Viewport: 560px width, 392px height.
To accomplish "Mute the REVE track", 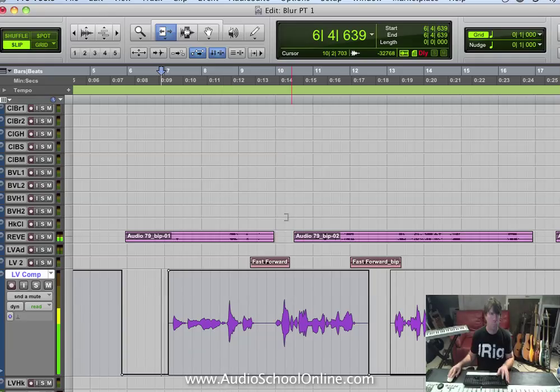I will [49, 237].
